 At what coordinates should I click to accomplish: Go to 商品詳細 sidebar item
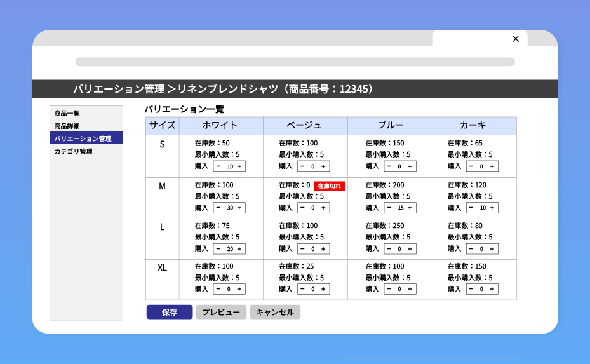tap(67, 126)
